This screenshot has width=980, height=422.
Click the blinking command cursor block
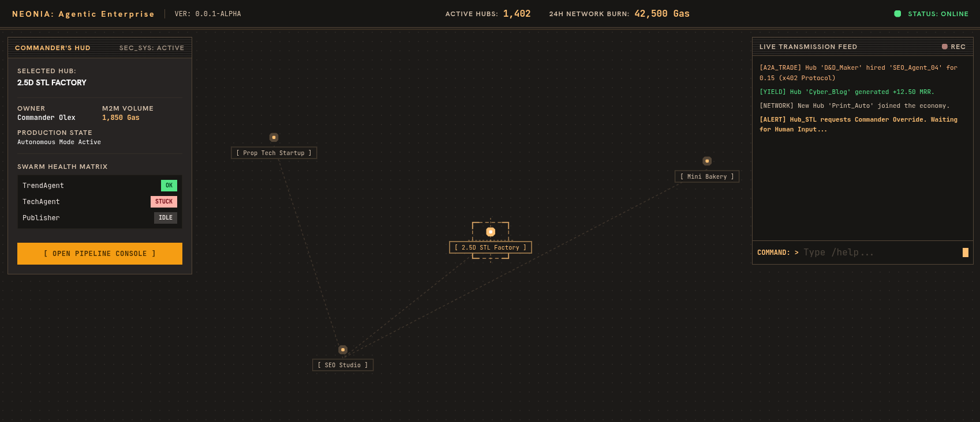pyautogui.click(x=966, y=253)
